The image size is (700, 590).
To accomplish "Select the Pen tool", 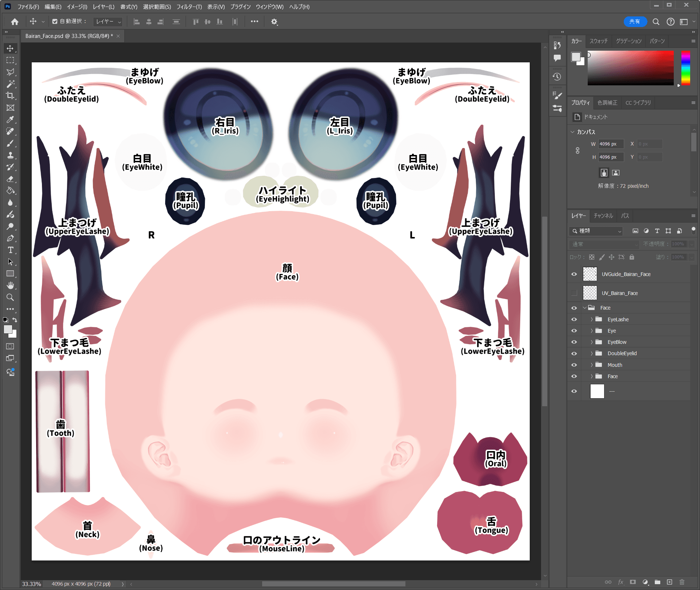I will [x=10, y=238].
